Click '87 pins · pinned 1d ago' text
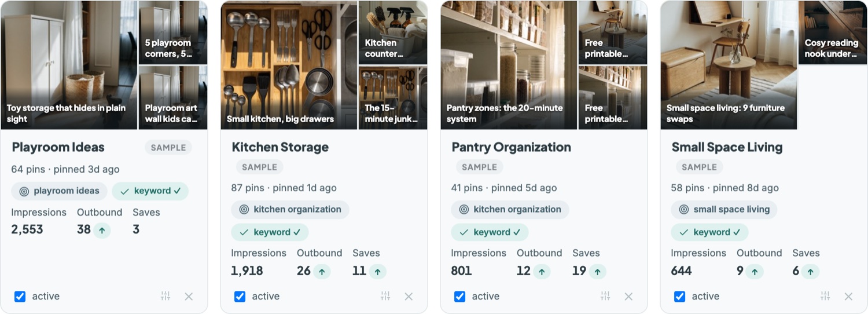The height and width of the screenshot is (314, 868). (x=284, y=188)
